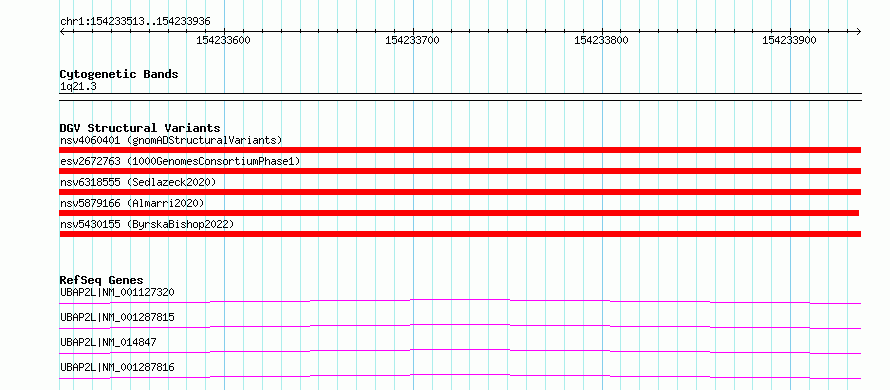The image size is (890, 390).
Task: Open the UBAP2L|NM_001127320 transcript label
Action: click(117, 292)
